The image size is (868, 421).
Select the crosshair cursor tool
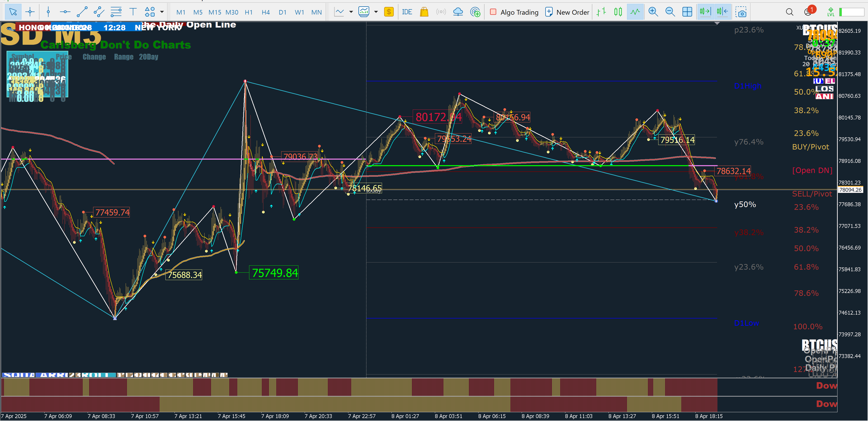point(30,12)
